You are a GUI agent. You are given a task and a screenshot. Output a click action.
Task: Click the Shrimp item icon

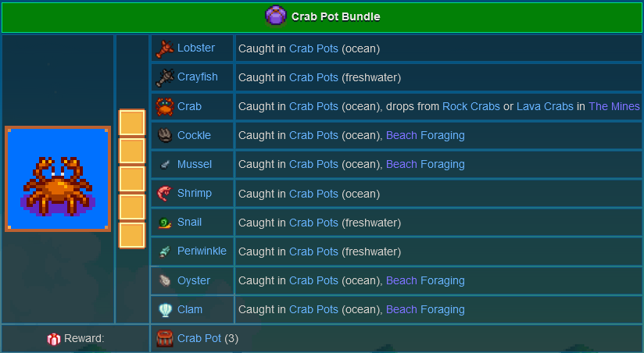[x=164, y=193]
